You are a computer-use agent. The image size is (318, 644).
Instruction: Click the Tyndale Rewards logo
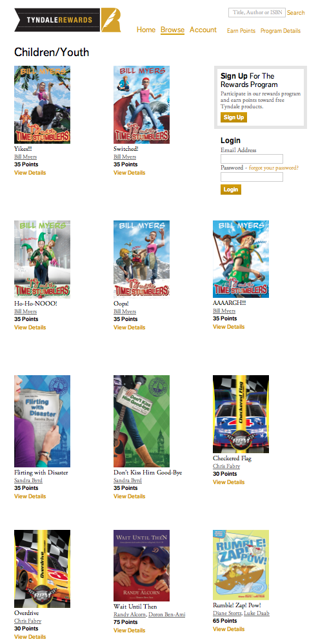click(x=68, y=20)
